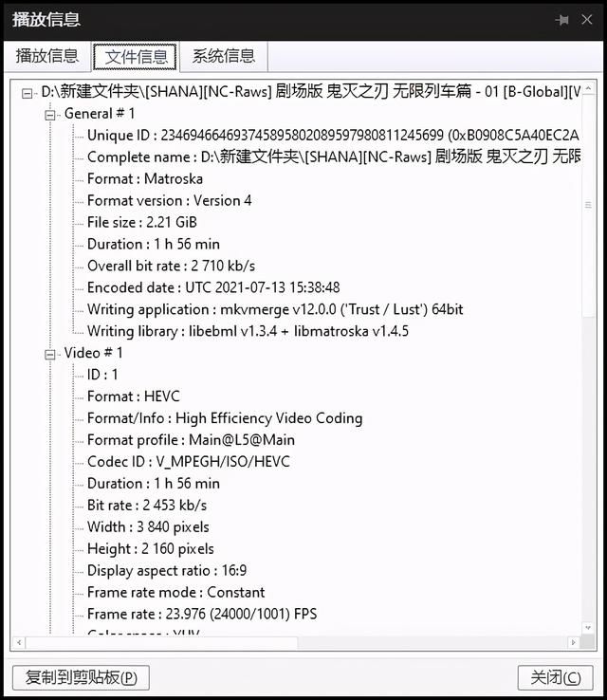Click the vertical scrollbar thumb
607x700 pixels.
588,206
